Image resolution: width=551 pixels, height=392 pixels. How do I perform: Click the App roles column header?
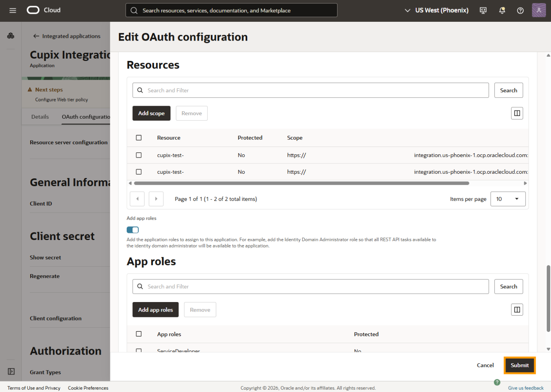(169, 334)
